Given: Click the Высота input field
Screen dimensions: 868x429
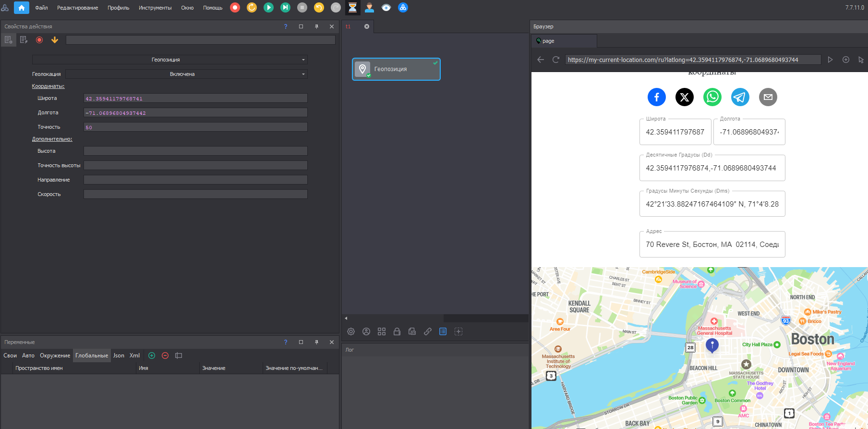Looking at the screenshot, I should (195, 151).
